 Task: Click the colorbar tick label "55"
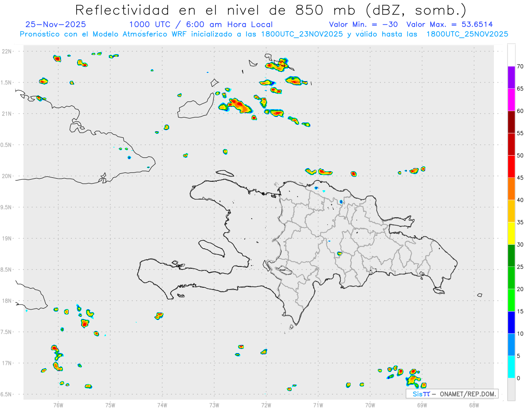click(520, 133)
